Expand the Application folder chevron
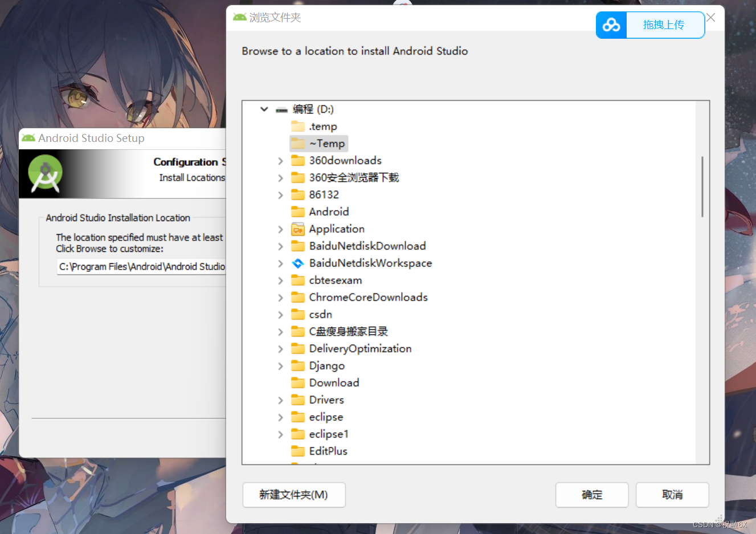The height and width of the screenshot is (534, 756). coord(280,229)
